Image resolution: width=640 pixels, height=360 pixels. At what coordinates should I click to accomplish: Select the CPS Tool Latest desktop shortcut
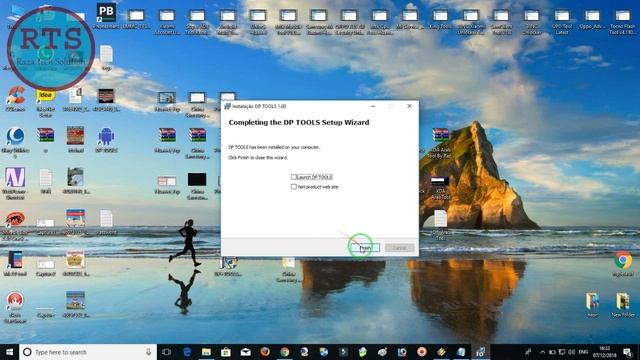(x=562, y=22)
